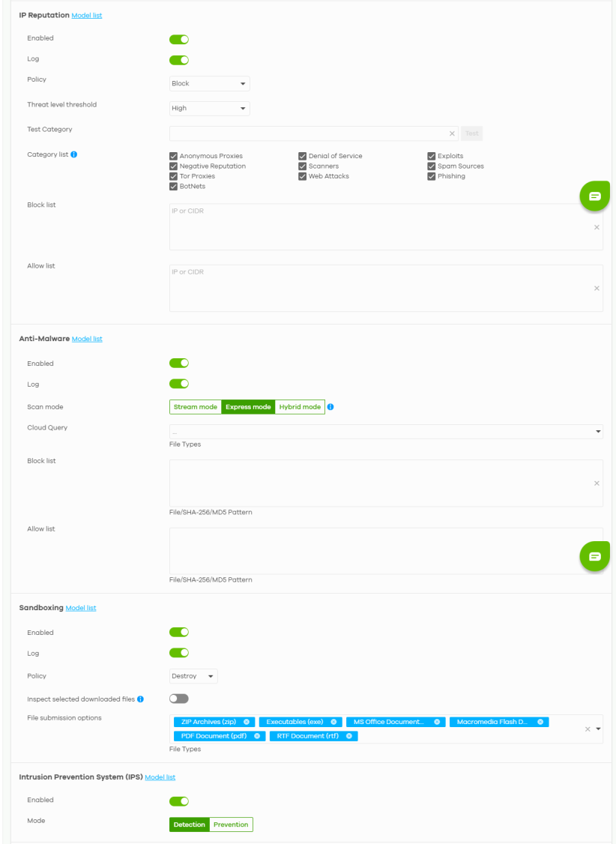Set IPS mode to Prevention
Viewport: 616px width, 844px height.
(231, 825)
